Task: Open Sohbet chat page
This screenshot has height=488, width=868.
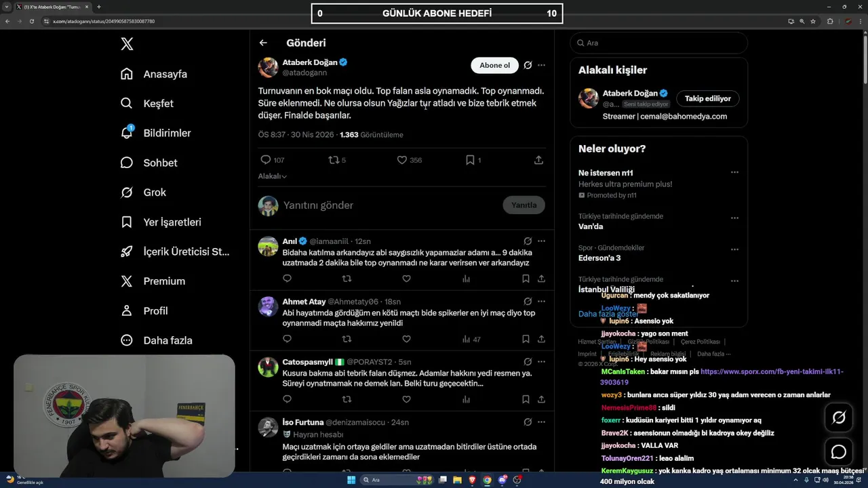Action: pyautogui.click(x=149, y=163)
